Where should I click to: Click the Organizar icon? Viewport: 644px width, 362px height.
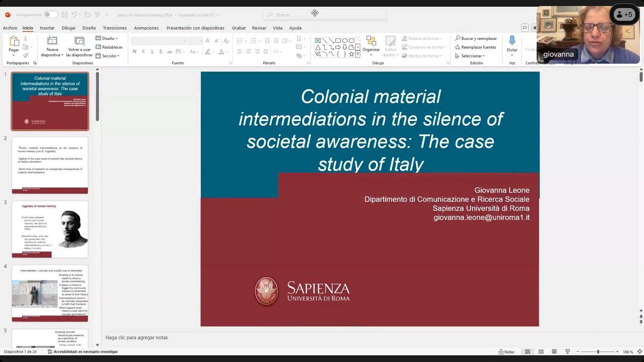point(371,41)
